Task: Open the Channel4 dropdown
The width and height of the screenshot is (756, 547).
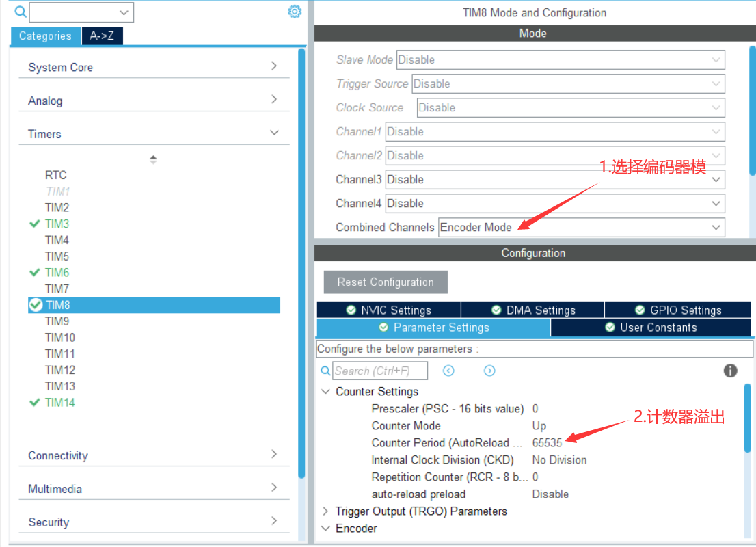Action: 555,204
